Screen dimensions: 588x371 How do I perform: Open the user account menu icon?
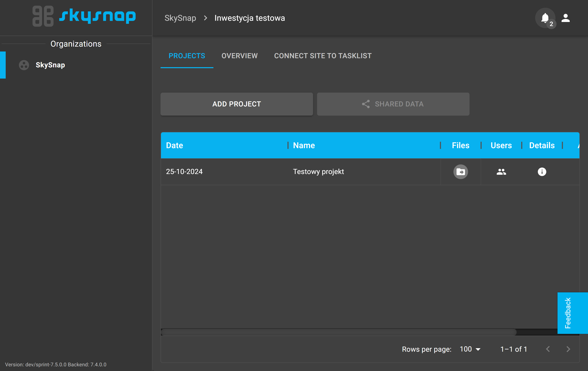click(x=565, y=18)
